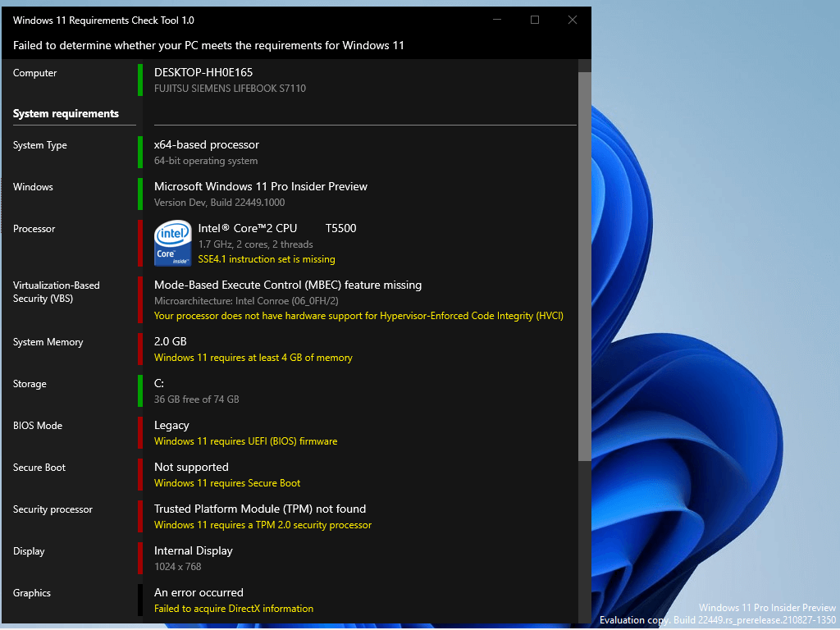Click the window title 'Windows 11 Requirements Check Tool 1.0'

[x=103, y=21]
